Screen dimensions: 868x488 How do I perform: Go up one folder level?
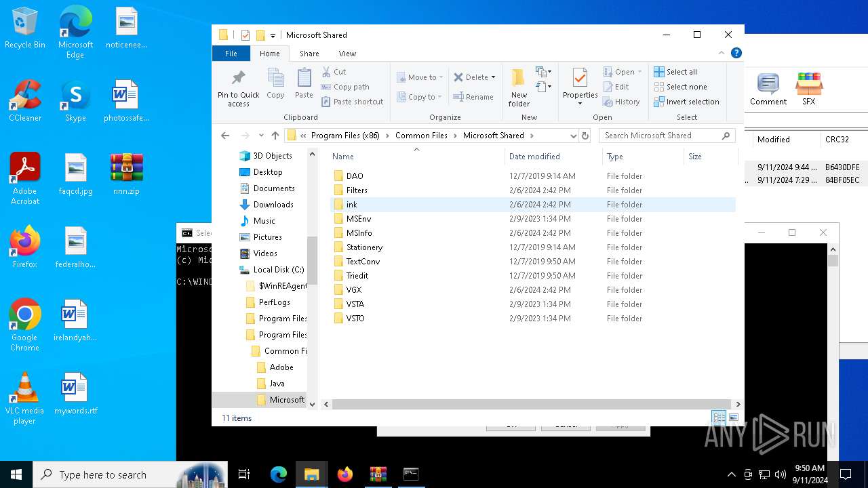[275, 136]
